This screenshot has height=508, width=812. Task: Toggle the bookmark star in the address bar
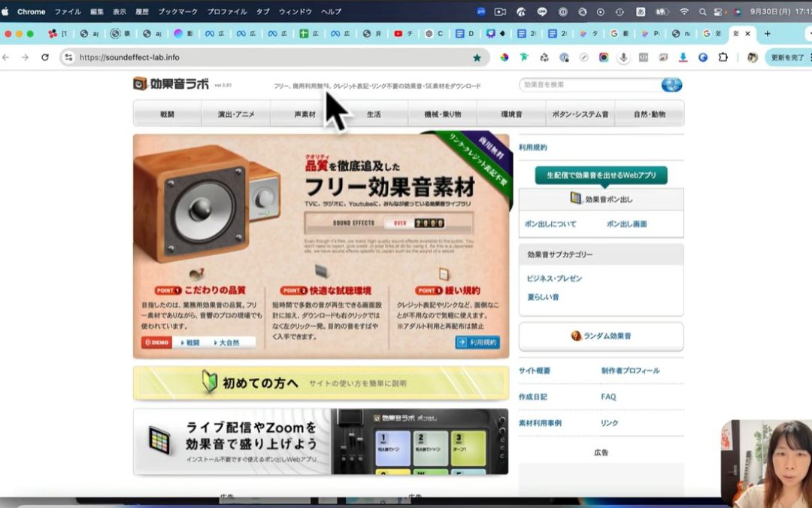pos(478,57)
